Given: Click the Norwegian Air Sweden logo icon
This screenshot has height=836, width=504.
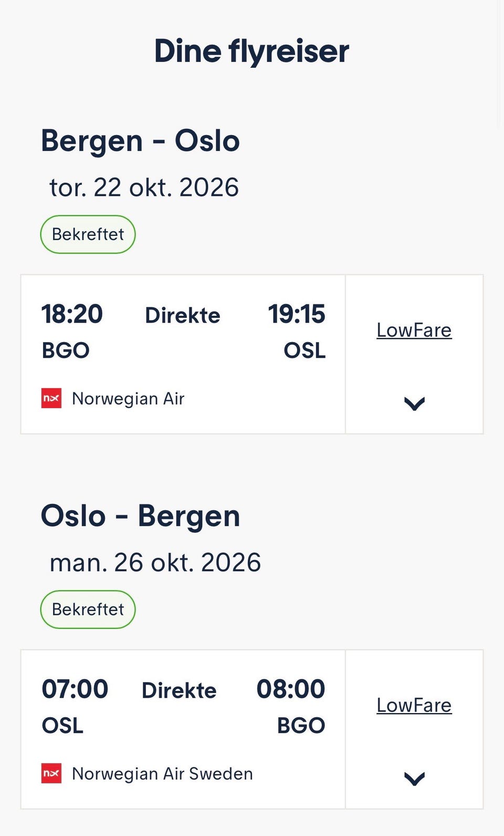Looking at the screenshot, I should 51,773.
